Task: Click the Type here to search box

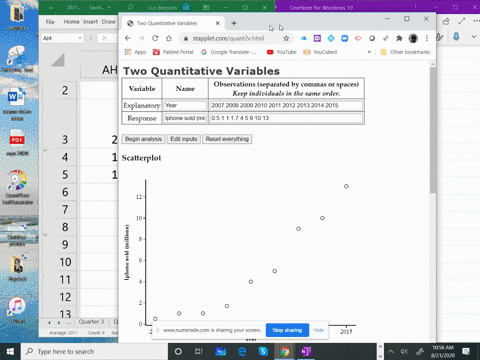Action: (x=94, y=352)
